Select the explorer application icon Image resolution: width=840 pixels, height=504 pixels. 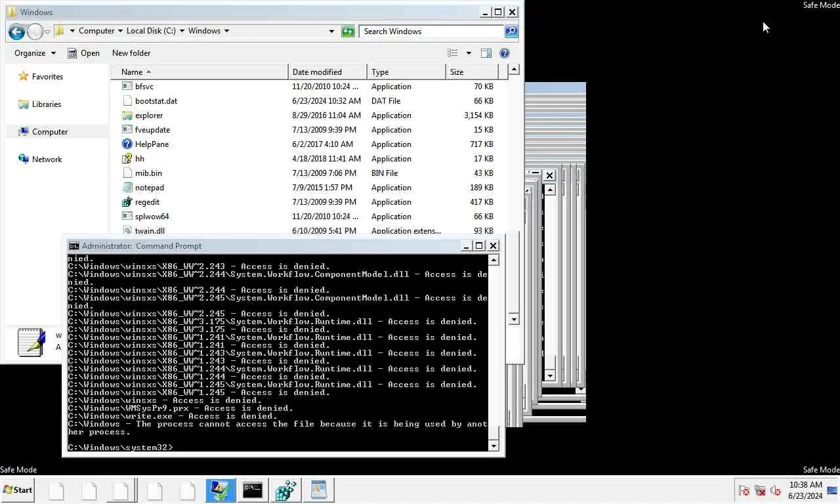click(x=127, y=115)
